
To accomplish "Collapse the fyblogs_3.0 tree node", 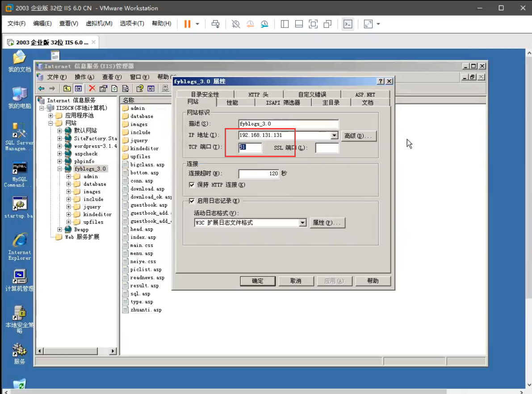I will tap(60, 169).
